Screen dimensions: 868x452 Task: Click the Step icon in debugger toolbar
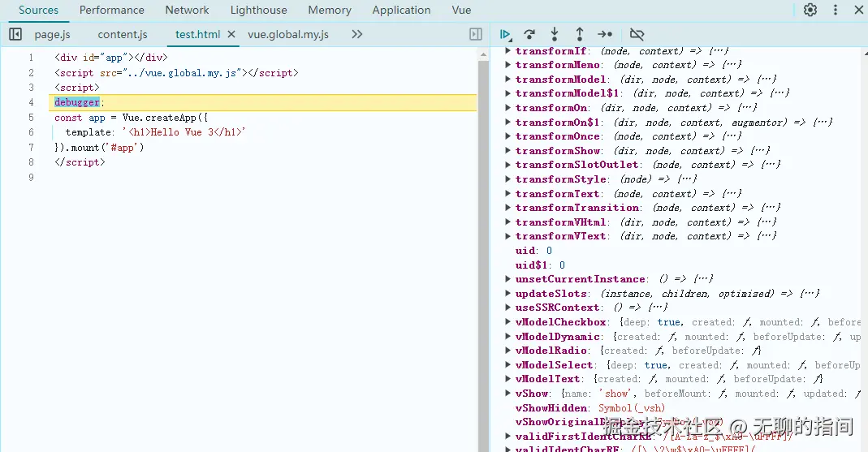click(605, 34)
